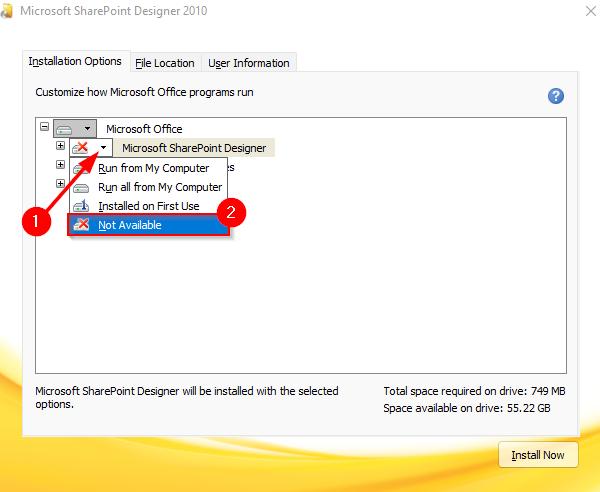The height and width of the screenshot is (492, 600).
Task: Click 'Customize how Microsoft Office programs run' text
Action: click(x=144, y=93)
